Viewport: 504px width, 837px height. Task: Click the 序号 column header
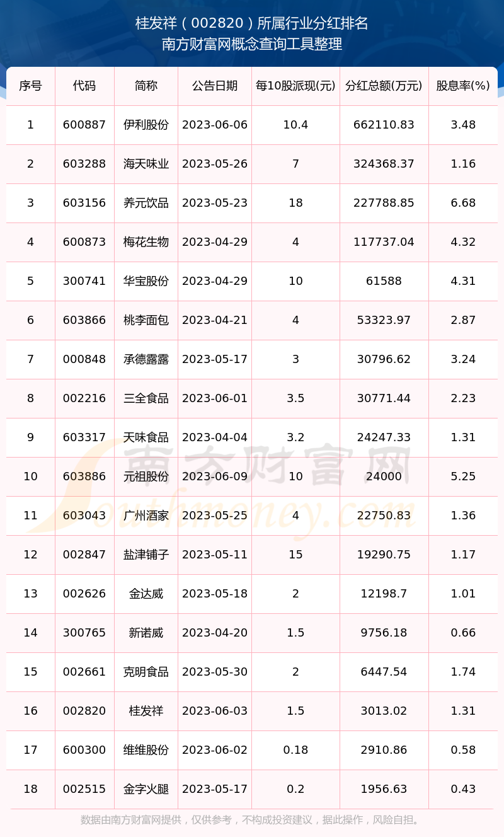pyautogui.click(x=30, y=86)
